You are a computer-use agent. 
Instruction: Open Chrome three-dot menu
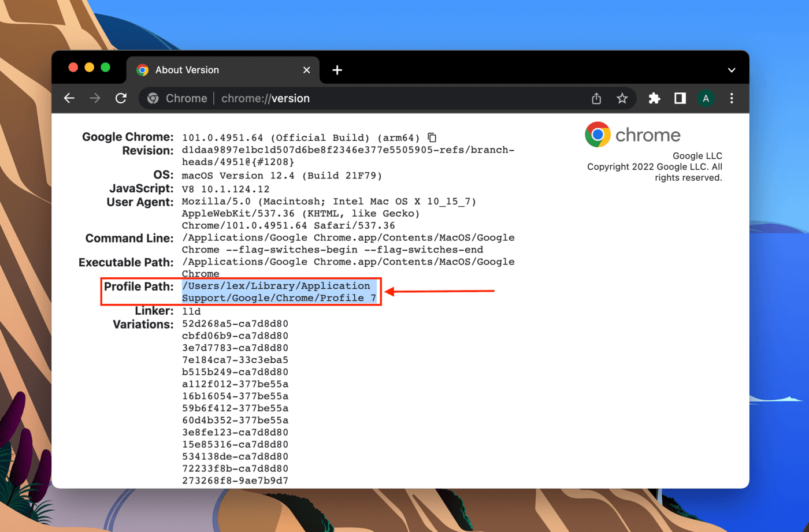[732, 98]
